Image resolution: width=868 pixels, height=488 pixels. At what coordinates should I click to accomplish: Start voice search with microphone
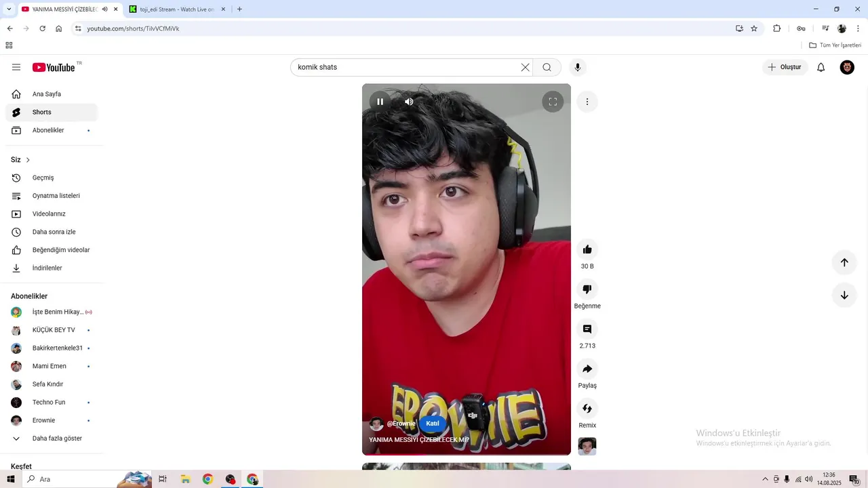(x=578, y=67)
